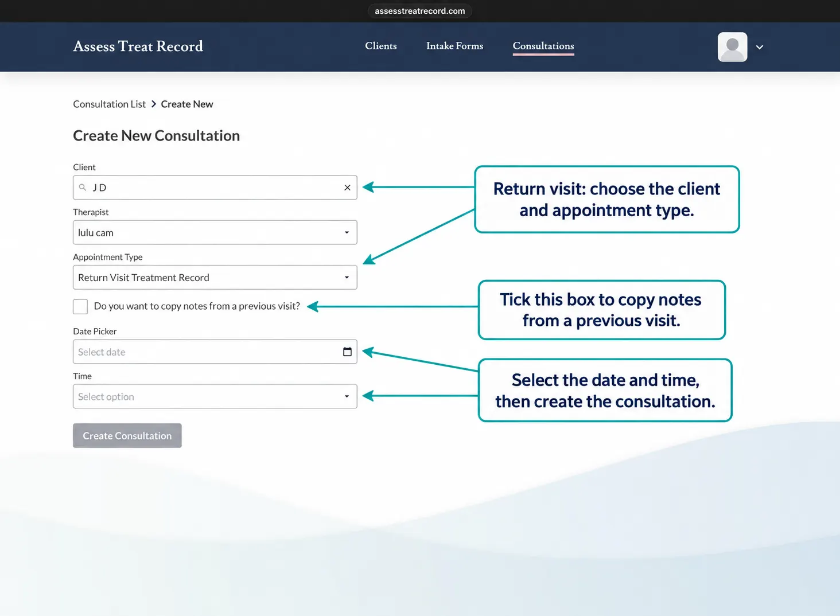
Task: Open the Intake Forms tab
Action: [454, 46]
